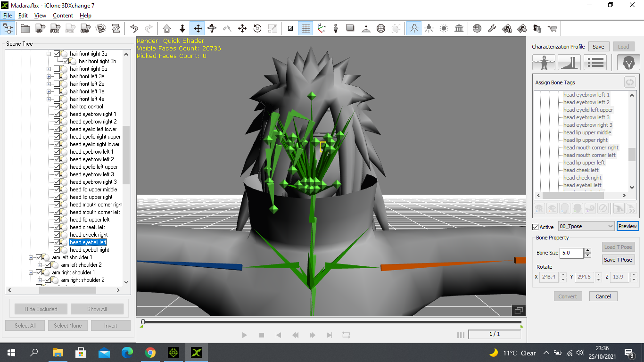The image size is (644, 362).
Task: Uncheck hair top control checkbox
Action: (57, 107)
